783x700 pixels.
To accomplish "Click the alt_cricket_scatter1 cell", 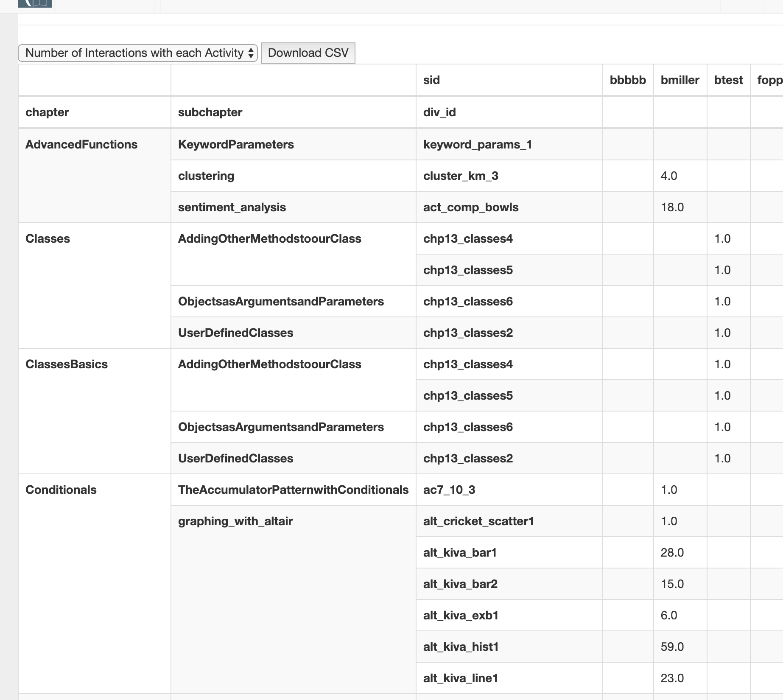I will (509, 521).
